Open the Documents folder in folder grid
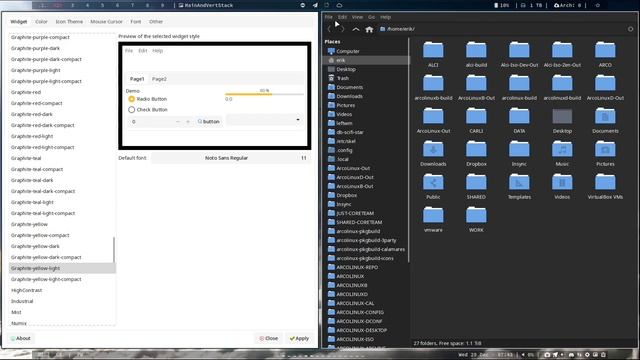This screenshot has width=640, height=360. tap(605, 116)
